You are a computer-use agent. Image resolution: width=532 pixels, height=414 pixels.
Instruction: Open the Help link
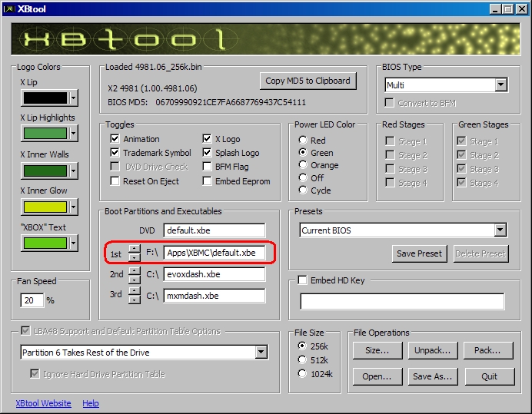(91, 403)
